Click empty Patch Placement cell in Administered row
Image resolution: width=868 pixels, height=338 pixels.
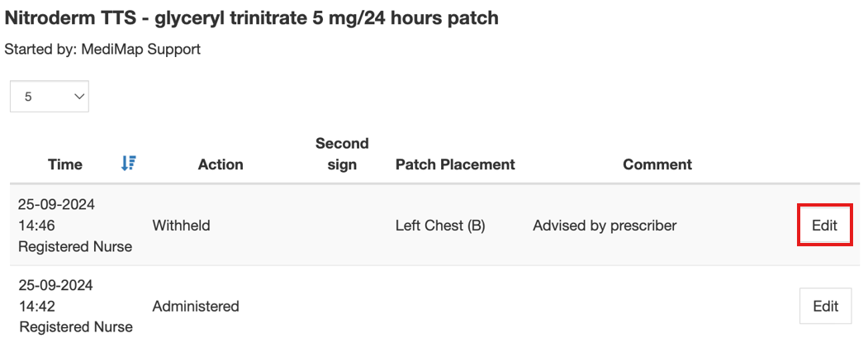point(455,307)
